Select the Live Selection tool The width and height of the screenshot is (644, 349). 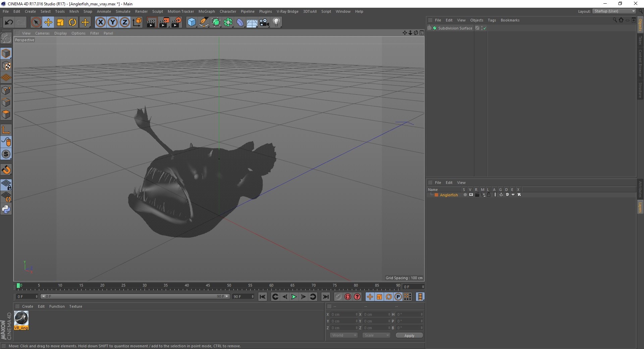pos(36,22)
